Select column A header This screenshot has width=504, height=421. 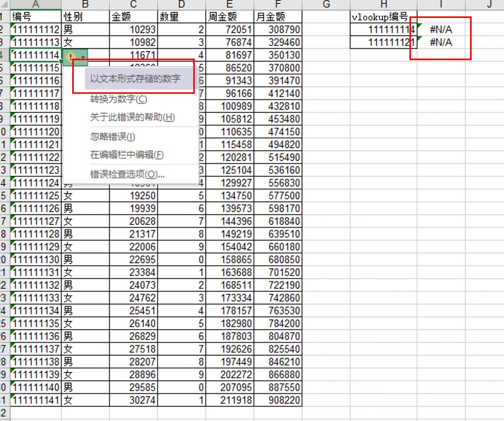click(35, 4)
